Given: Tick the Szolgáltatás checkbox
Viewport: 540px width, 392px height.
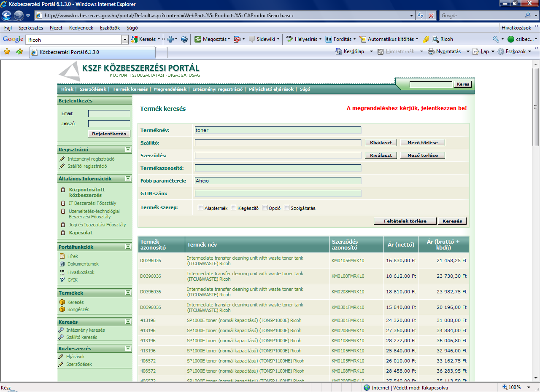Looking at the screenshot, I should [x=287, y=208].
